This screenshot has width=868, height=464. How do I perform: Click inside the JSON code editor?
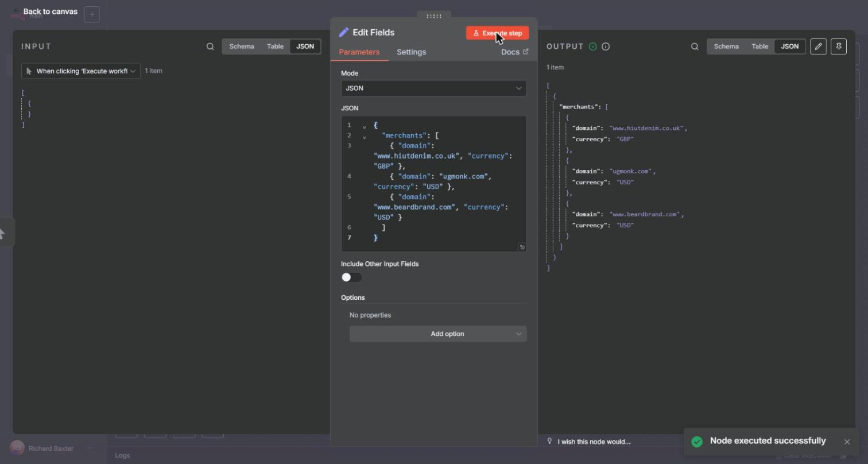tap(433, 184)
